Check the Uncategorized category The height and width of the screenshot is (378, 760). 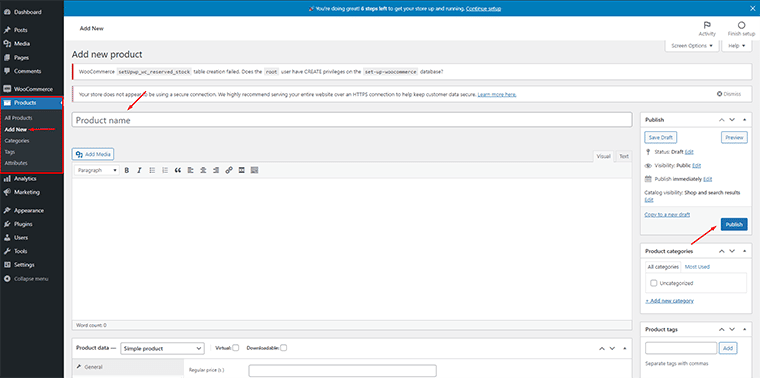(653, 283)
